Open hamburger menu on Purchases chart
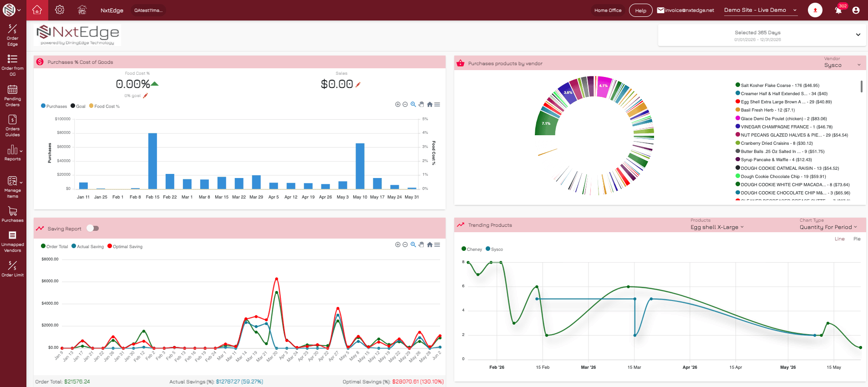The image size is (868, 387). [x=437, y=104]
